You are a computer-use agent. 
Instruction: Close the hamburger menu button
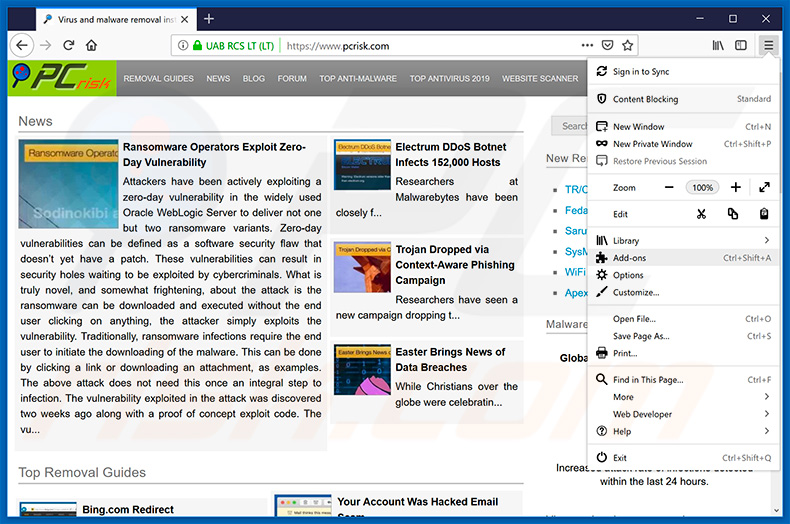(768, 45)
